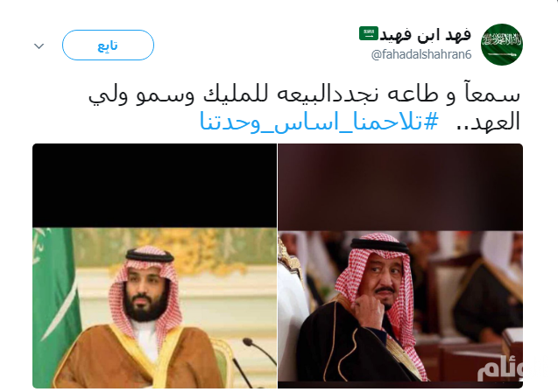The height and width of the screenshot is (392, 558).
Task: Follow the account with the تابع button
Action: pos(108,45)
